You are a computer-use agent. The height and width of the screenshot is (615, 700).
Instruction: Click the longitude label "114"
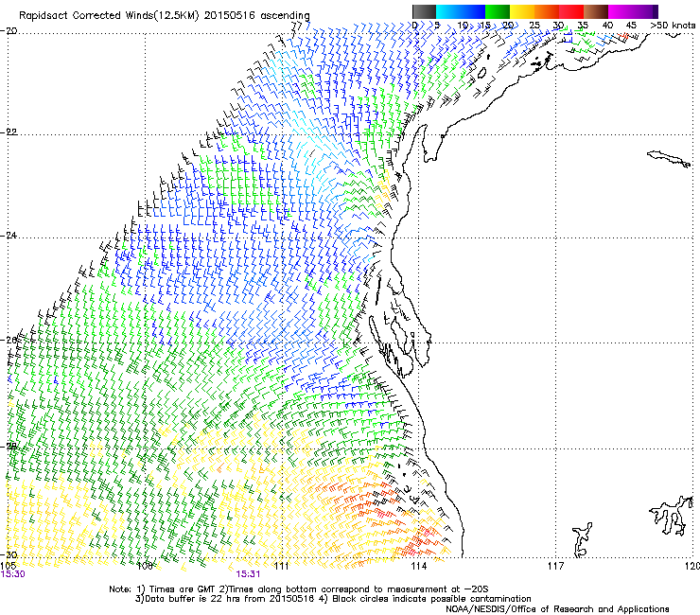[418, 566]
